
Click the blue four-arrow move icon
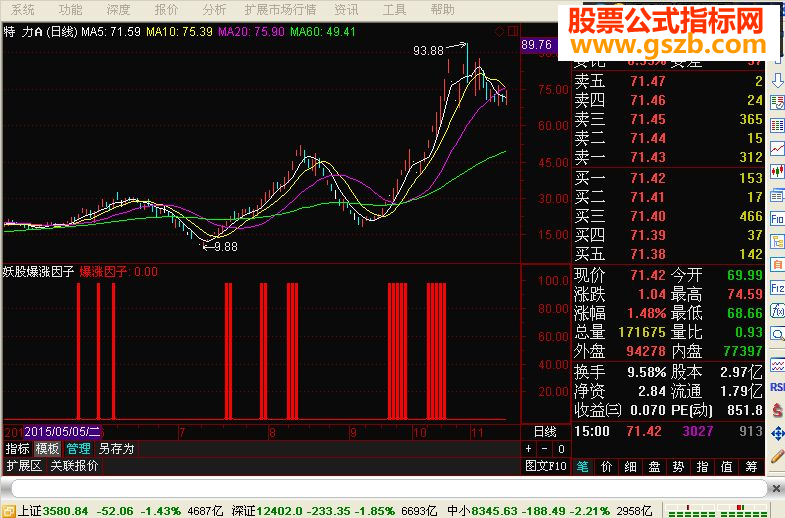coord(777,433)
